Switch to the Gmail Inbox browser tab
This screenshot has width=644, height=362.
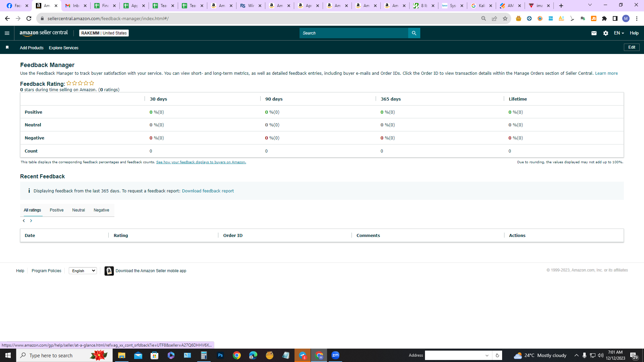point(76,6)
